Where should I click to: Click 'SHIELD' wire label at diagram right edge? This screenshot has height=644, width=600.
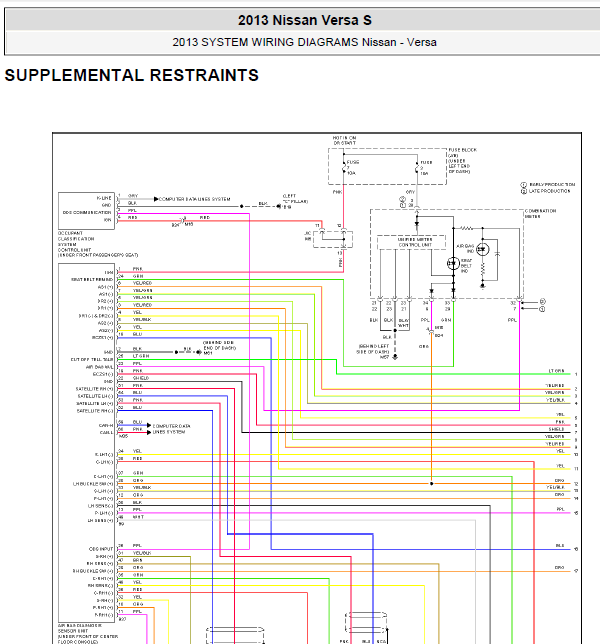click(x=556, y=429)
